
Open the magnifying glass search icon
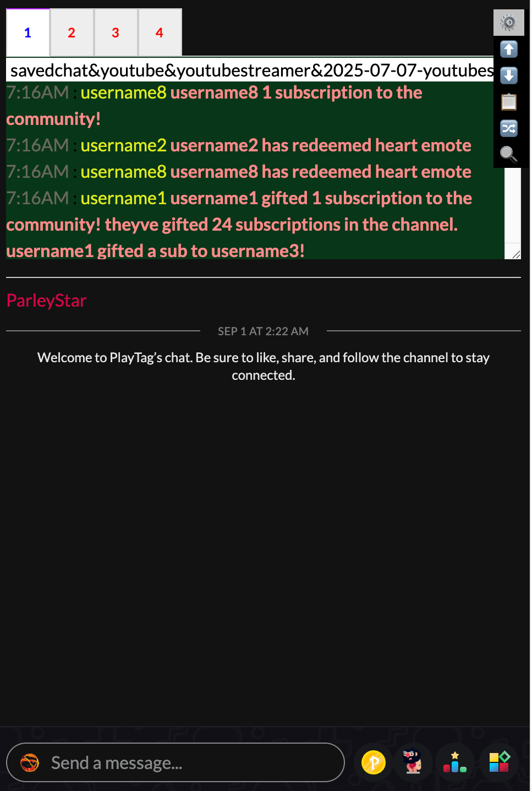509,155
